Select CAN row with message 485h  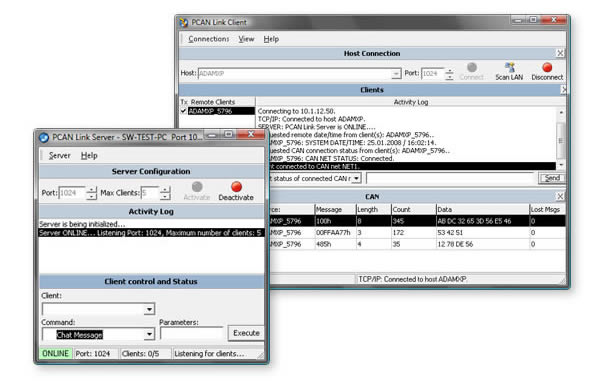pos(417,244)
